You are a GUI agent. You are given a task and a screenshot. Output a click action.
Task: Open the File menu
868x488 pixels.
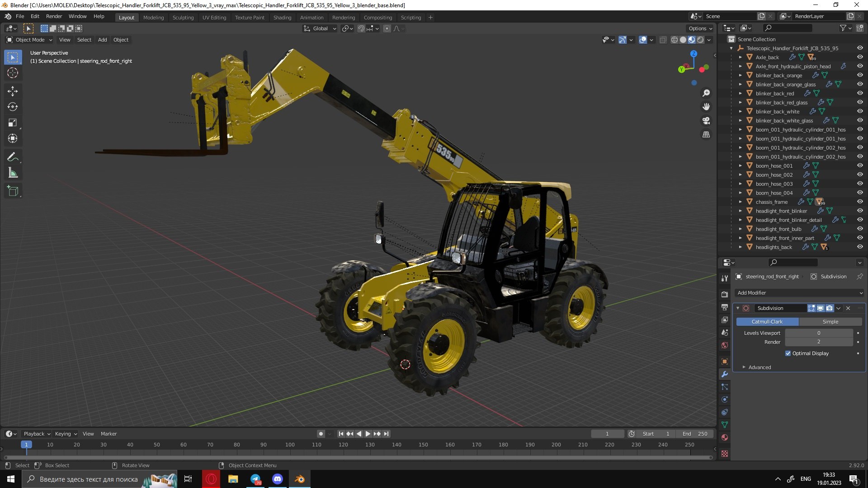20,16
